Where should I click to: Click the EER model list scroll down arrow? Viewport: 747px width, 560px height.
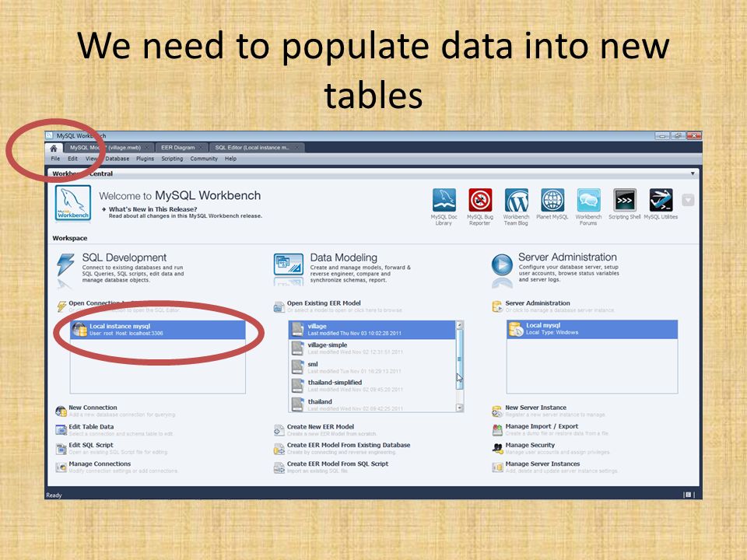(x=460, y=408)
